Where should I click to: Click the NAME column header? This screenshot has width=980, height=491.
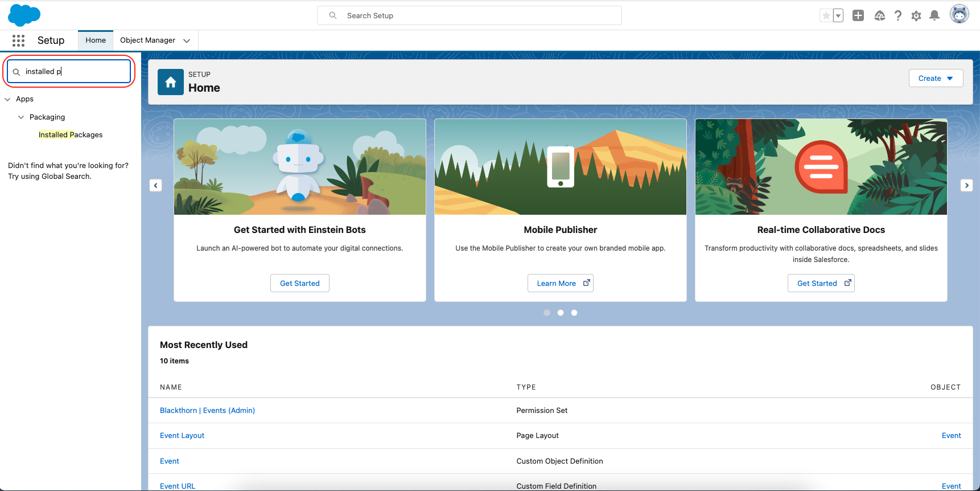pyautogui.click(x=171, y=387)
